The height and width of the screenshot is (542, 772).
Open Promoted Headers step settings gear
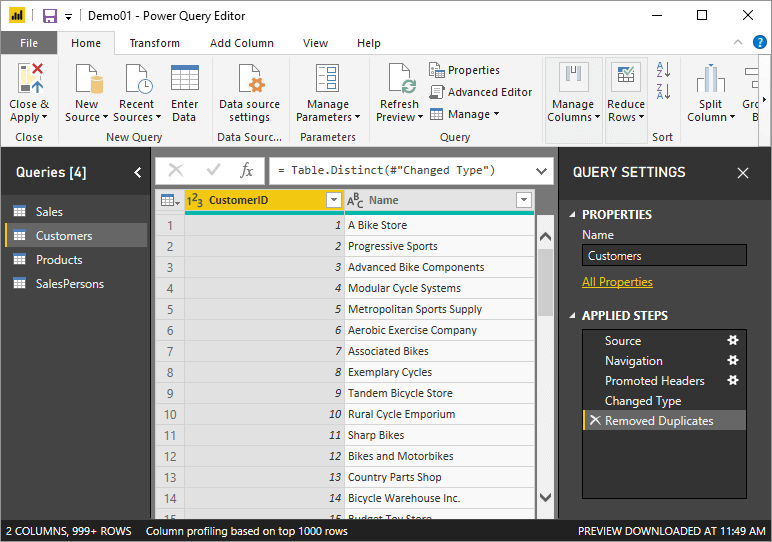(x=733, y=381)
